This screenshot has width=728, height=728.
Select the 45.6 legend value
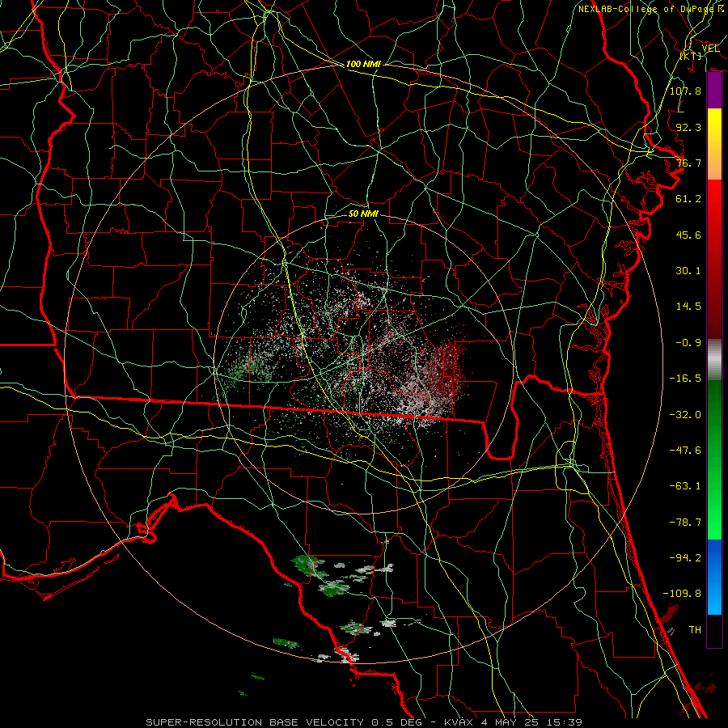coord(688,235)
